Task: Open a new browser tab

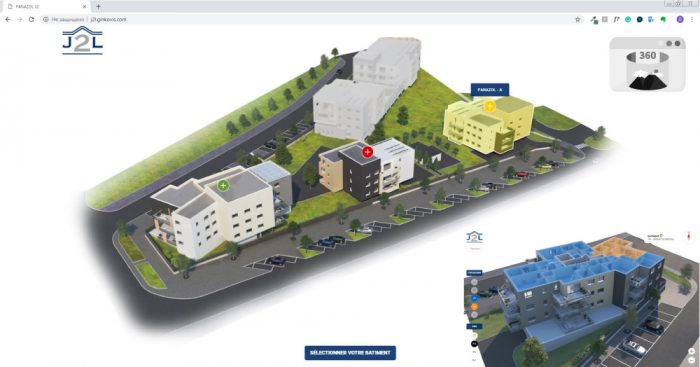Action: [x=98, y=6]
